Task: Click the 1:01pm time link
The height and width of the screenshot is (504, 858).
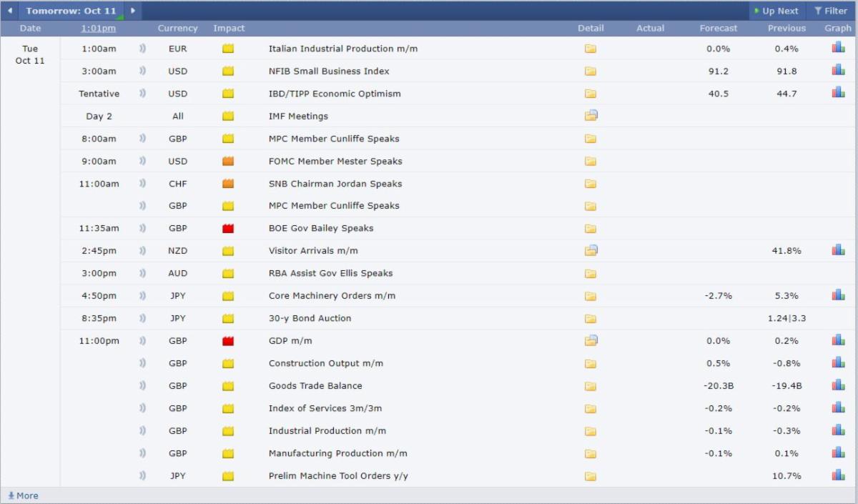Action: (x=98, y=29)
